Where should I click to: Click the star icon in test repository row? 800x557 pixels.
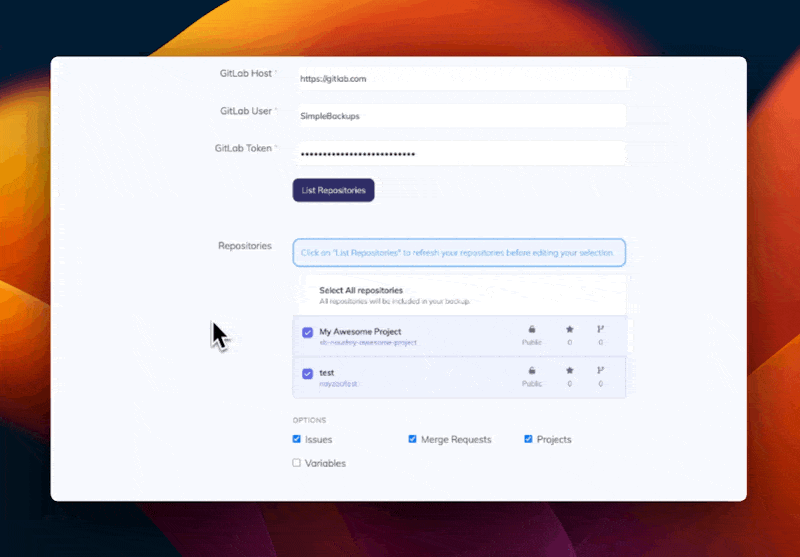pos(570,370)
